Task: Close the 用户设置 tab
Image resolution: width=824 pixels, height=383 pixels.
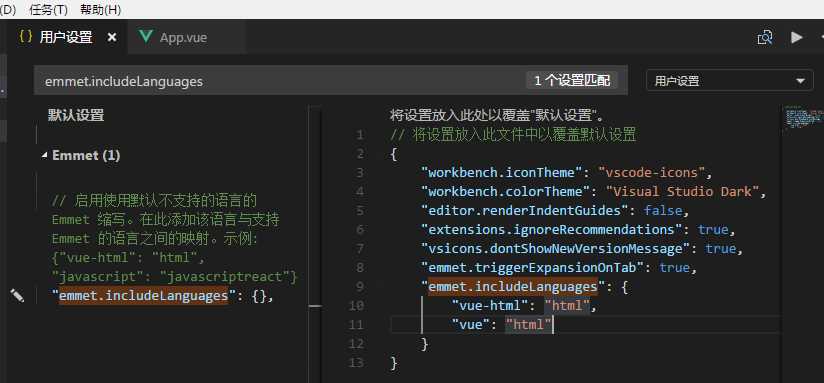Action: coord(111,38)
